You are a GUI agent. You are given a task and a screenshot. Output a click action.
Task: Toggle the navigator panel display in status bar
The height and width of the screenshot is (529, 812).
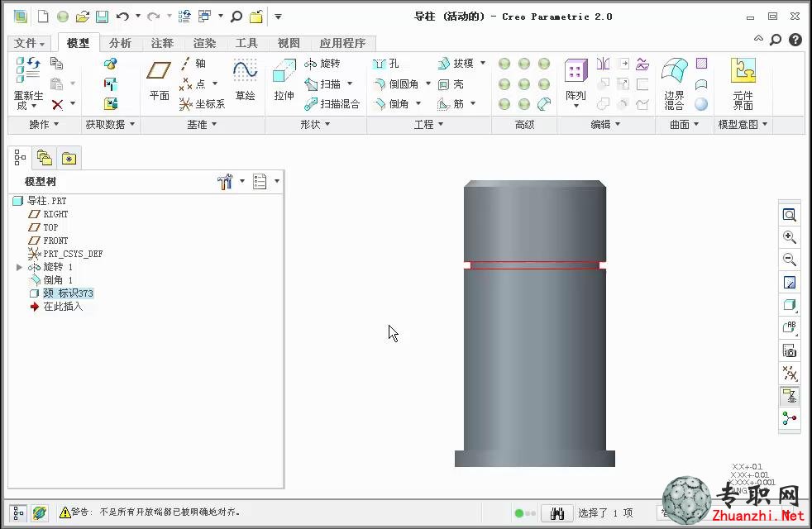tap(17, 513)
